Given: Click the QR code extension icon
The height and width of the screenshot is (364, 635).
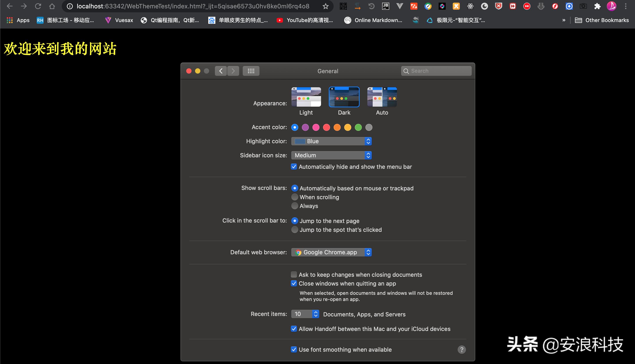Looking at the screenshot, I should [x=343, y=6].
